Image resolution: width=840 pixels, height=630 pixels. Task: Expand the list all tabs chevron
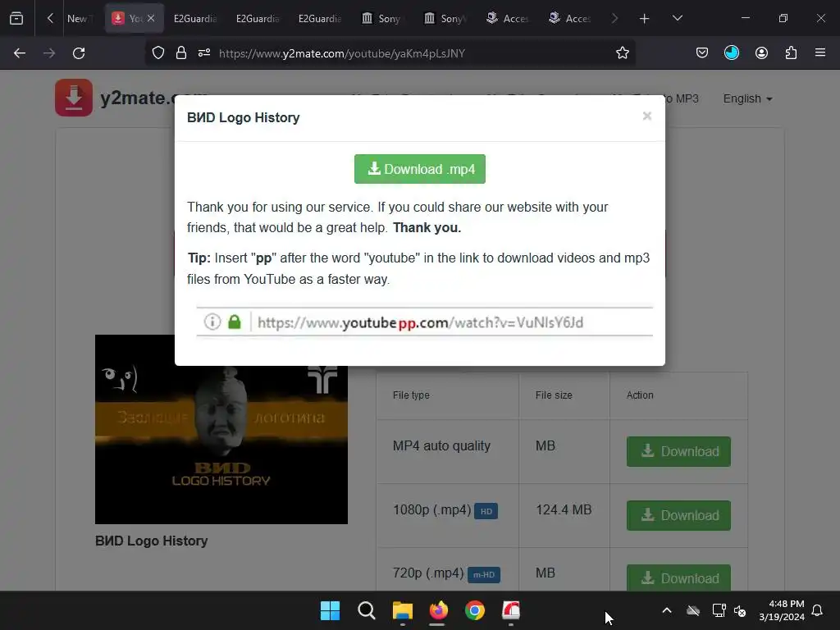(677, 18)
